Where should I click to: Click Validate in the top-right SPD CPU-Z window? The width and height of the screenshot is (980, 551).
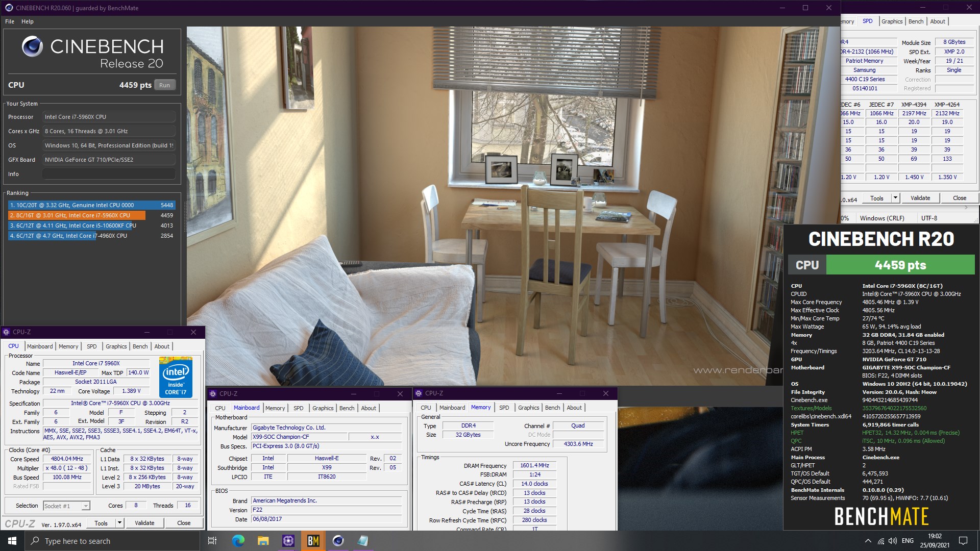[920, 198]
